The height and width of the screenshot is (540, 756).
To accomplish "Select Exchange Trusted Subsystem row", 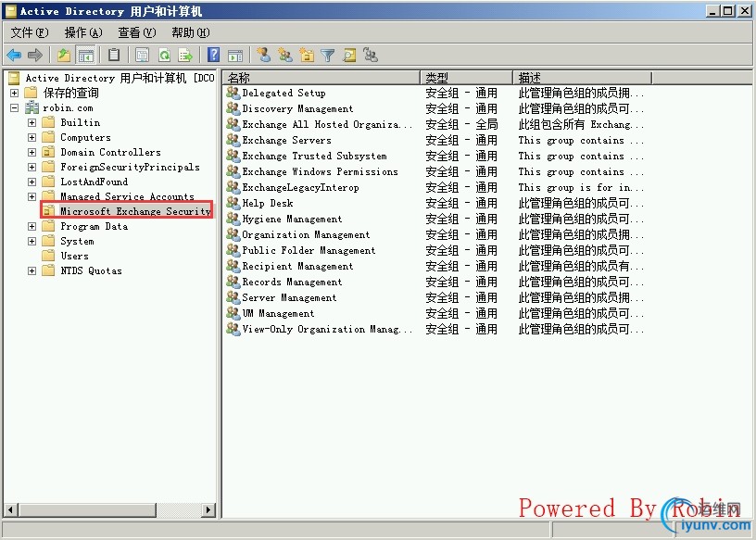I will tap(314, 156).
